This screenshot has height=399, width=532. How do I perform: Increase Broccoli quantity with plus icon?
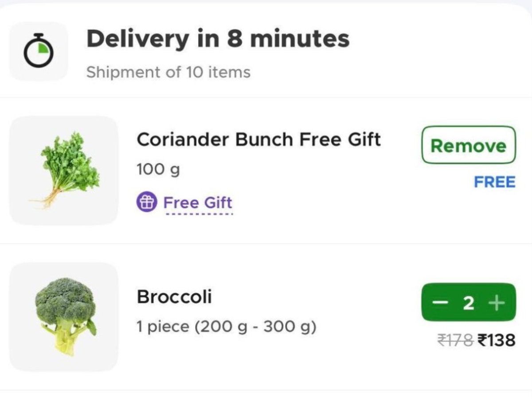pos(497,303)
